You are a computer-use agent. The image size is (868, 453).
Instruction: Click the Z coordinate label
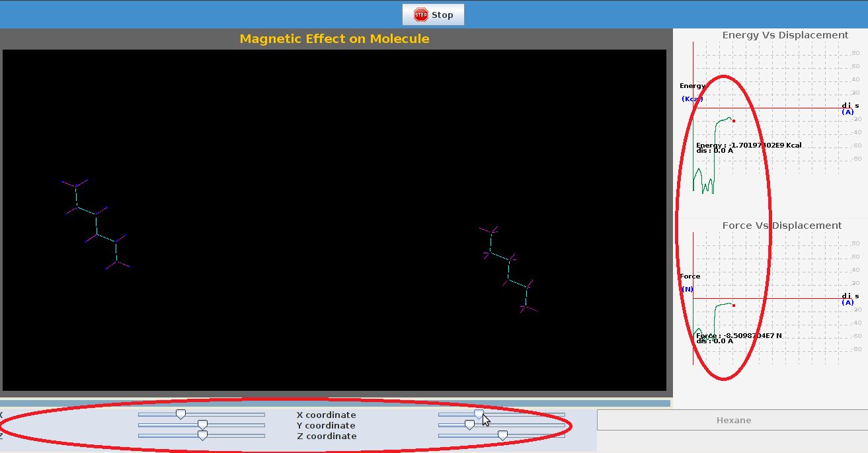coord(326,436)
